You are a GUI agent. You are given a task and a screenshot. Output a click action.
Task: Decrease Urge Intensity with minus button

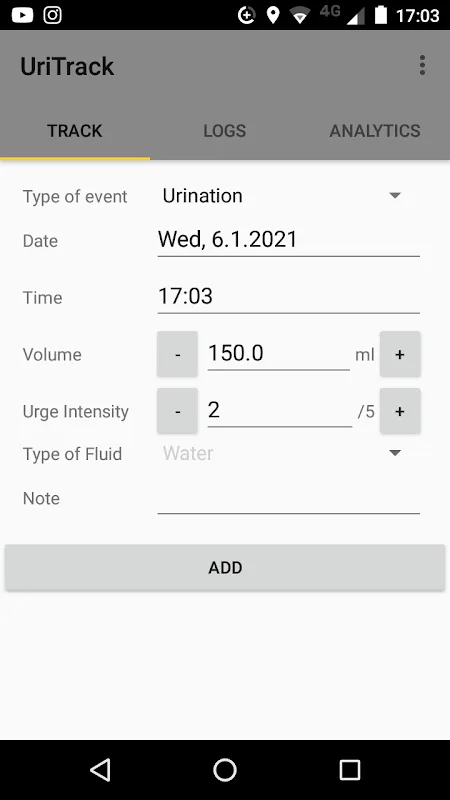(x=177, y=411)
